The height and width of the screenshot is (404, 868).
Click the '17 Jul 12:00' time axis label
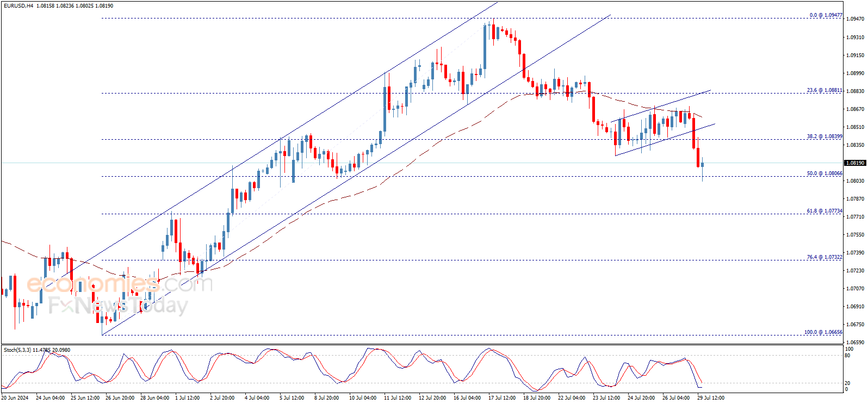pyautogui.click(x=502, y=398)
